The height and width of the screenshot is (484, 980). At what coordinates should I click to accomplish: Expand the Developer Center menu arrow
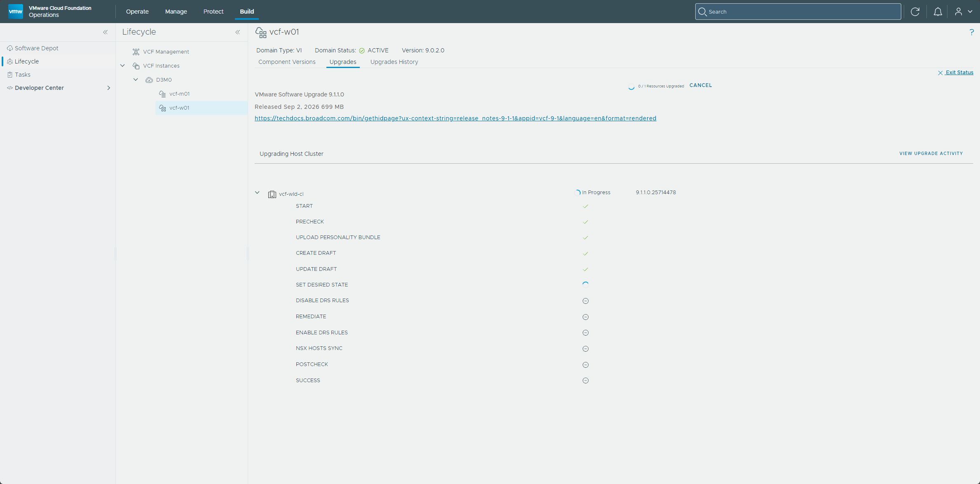(x=109, y=88)
